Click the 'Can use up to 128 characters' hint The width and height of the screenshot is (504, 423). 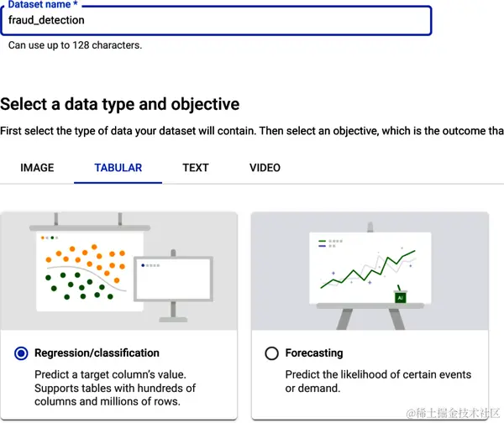pyautogui.click(x=75, y=45)
